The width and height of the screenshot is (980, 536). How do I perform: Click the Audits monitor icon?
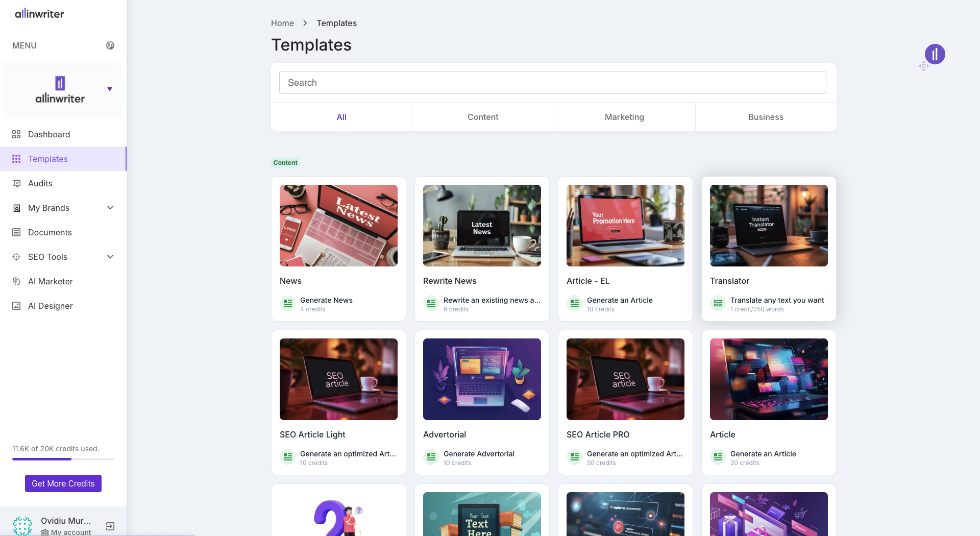point(17,183)
